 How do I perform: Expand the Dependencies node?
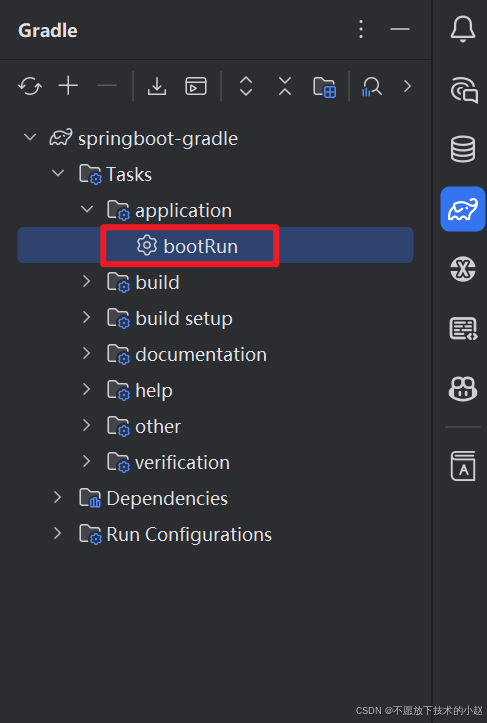[x=58, y=497]
